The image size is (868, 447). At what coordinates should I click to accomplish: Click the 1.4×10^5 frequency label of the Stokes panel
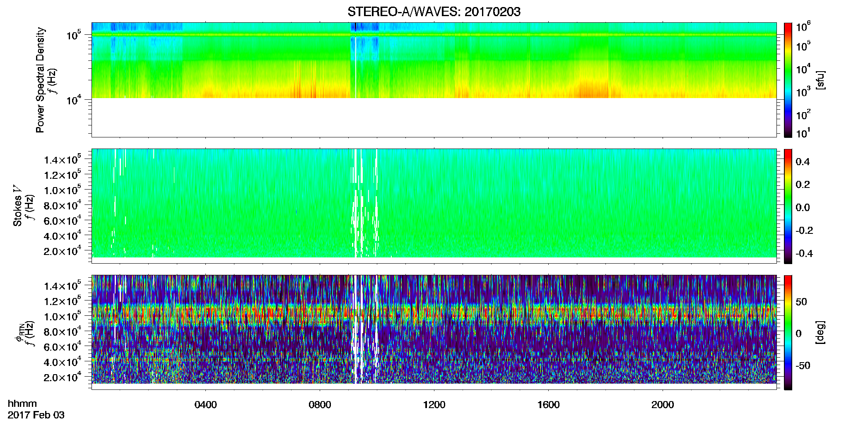pos(63,159)
